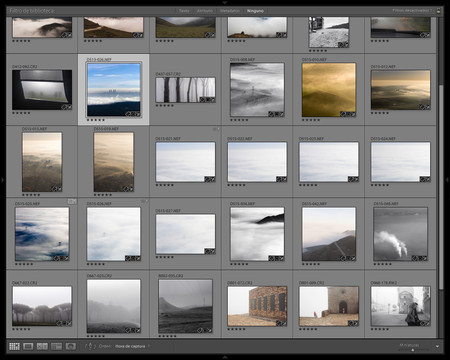Select the gray hills with power lines thumbnail
The width and height of the screenshot is (450, 360).
pos(185,306)
